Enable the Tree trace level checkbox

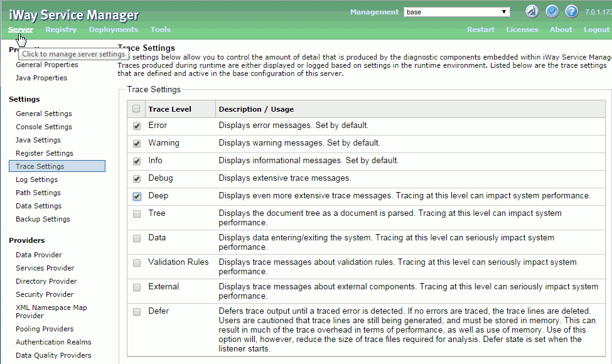tap(137, 214)
